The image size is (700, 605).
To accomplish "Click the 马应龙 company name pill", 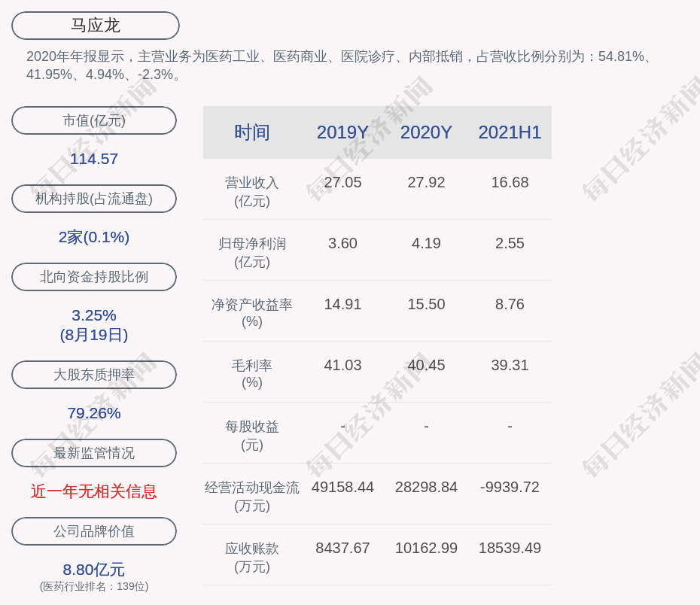I will pos(96,26).
